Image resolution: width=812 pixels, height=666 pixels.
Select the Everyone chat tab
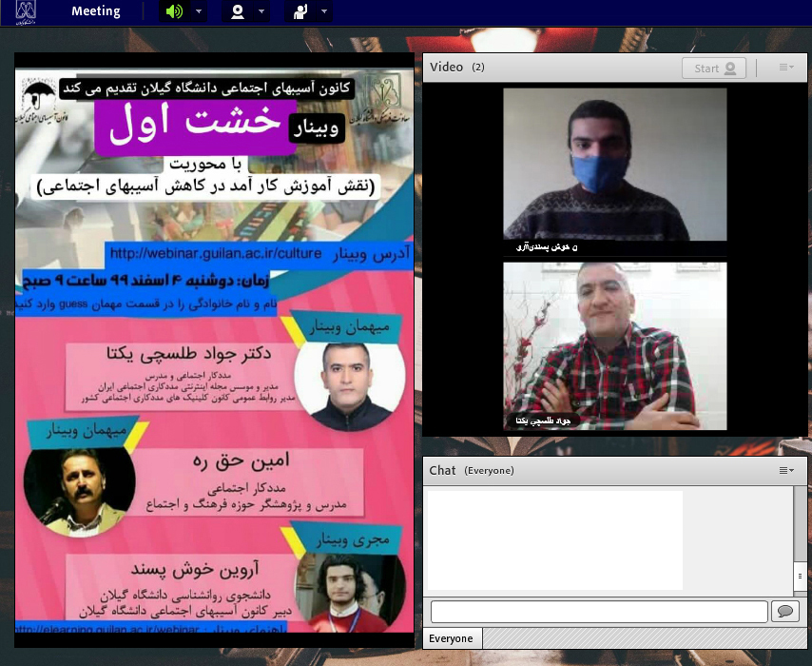(452, 638)
